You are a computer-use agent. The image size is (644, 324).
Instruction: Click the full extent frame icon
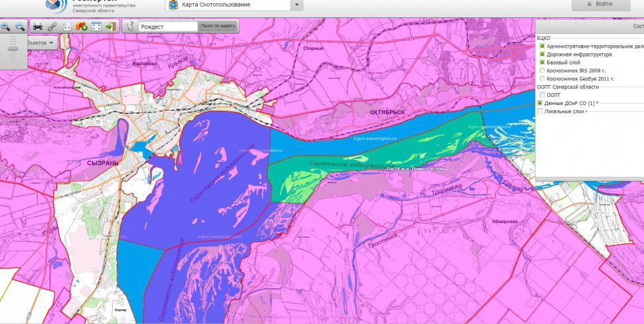coord(96,27)
